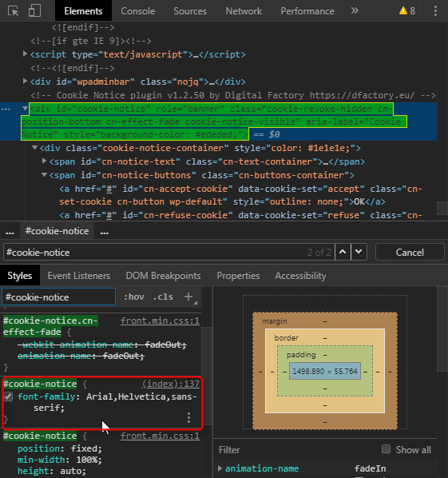Screen dimensions: 448x478
Task: Enable the Show all computed checkbox
Action: point(386,449)
